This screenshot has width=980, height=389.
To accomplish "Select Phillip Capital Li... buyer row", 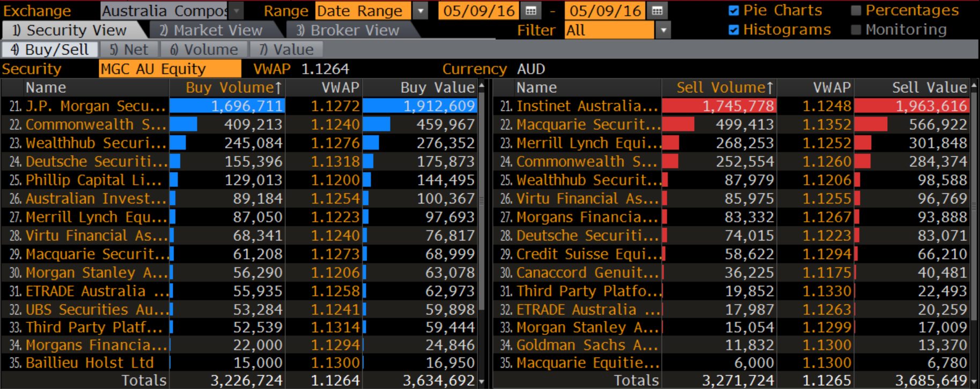I will click(239, 180).
